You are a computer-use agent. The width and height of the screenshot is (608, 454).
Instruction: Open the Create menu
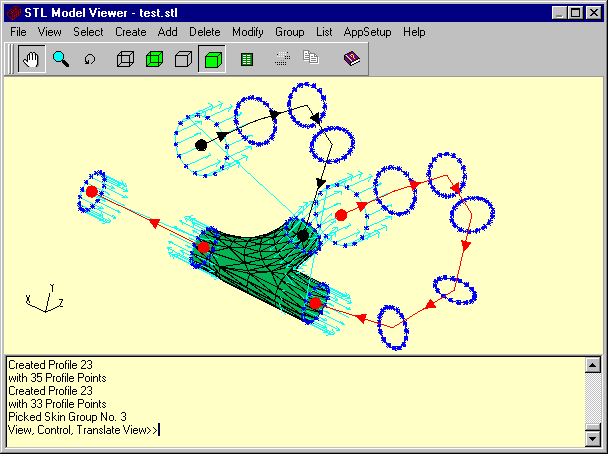(131, 32)
